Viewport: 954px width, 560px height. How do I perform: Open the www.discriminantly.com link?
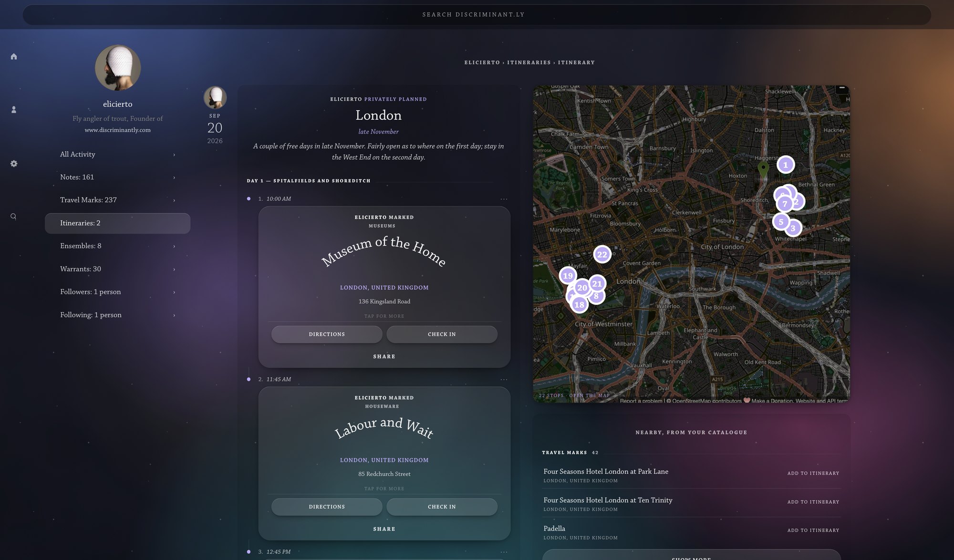click(117, 130)
